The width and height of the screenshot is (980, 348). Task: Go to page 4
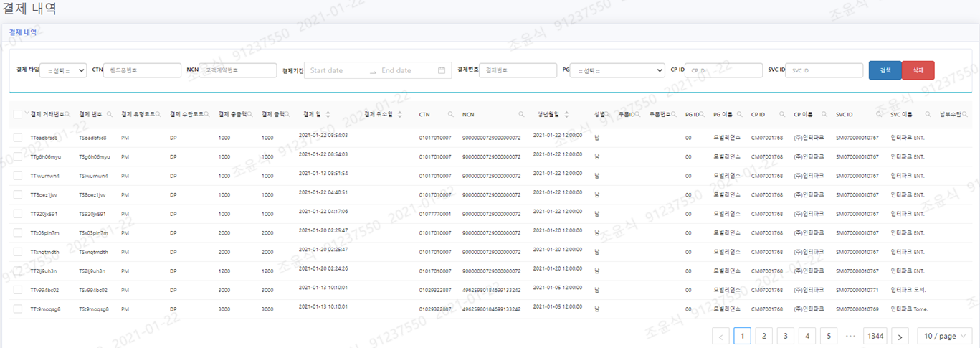click(x=807, y=336)
